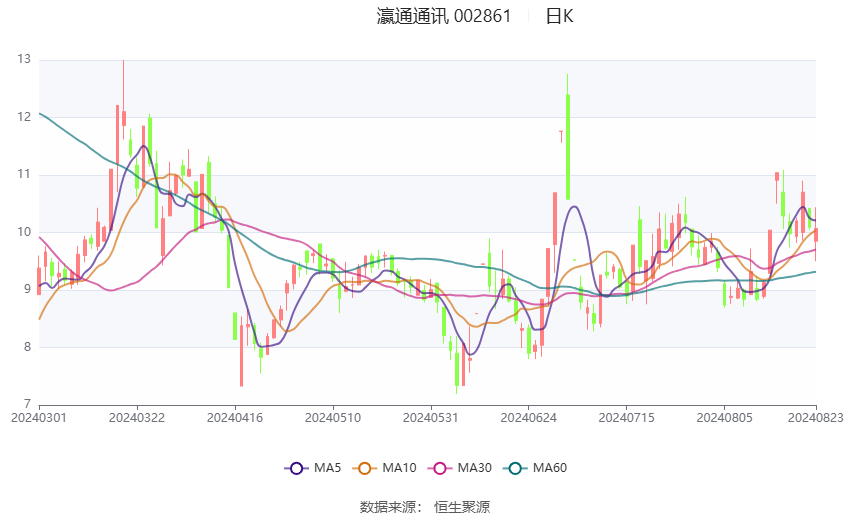Select the 20240510 x-axis date label
The image size is (850, 517).
point(333,418)
